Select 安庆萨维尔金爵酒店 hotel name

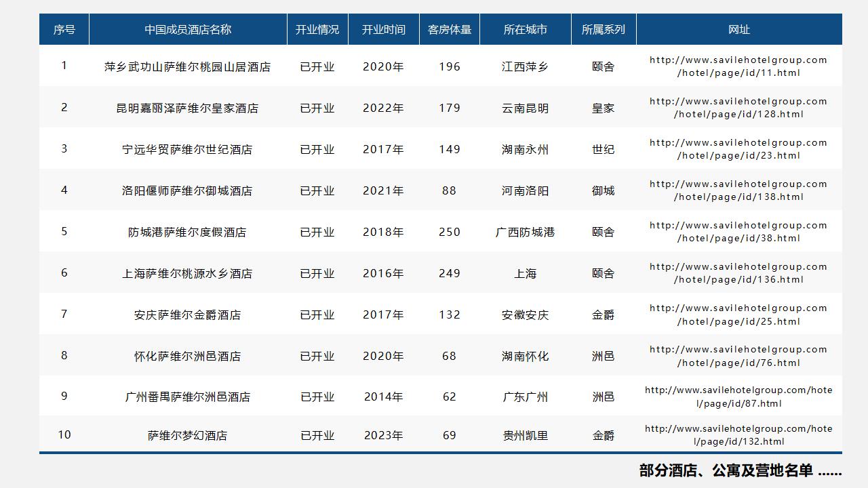point(187,315)
